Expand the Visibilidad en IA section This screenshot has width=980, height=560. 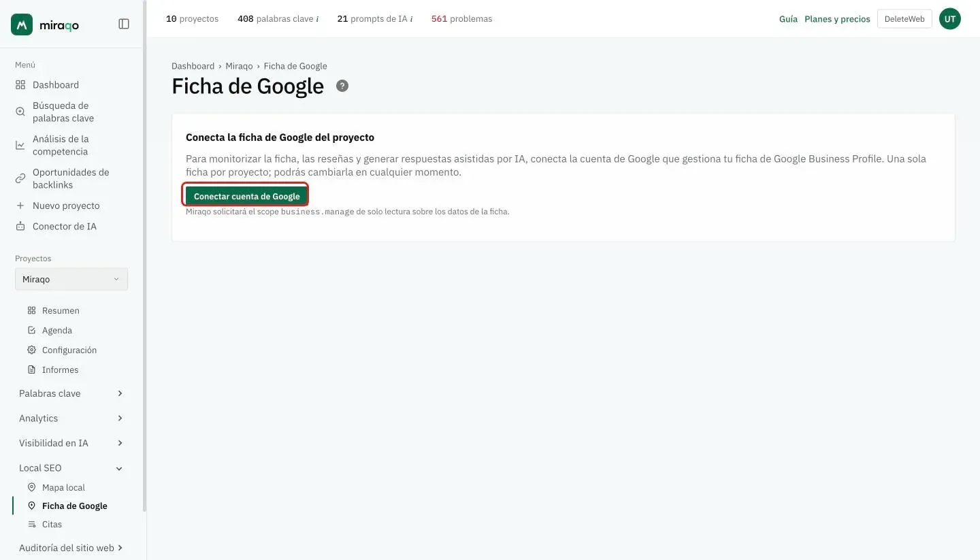pos(71,443)
